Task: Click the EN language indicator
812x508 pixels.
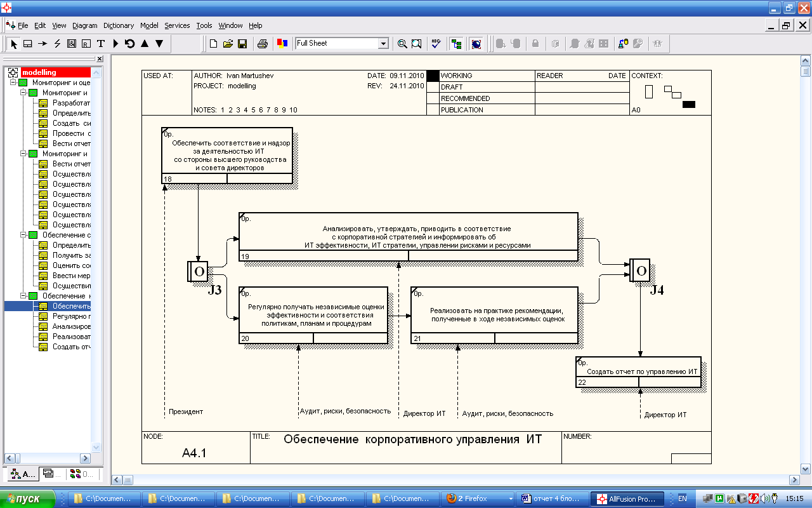Action: click(x=682, y=499)
